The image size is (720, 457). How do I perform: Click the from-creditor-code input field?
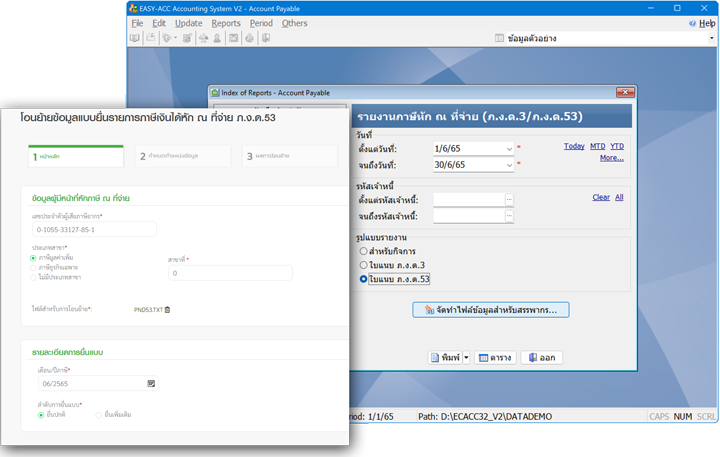tap(469, 200)
